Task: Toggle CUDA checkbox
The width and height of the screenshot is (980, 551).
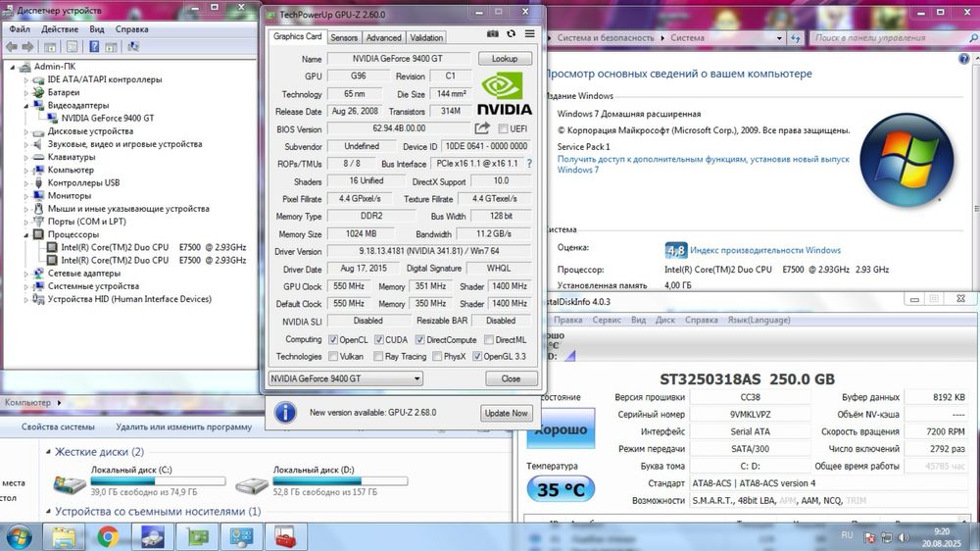Action: (378, 339)
